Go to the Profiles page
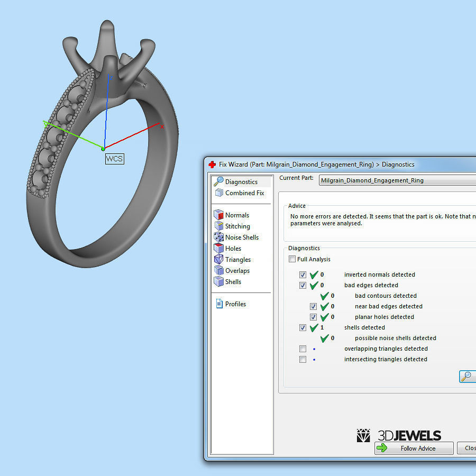The image size is (476, 476). click(235, 304)
